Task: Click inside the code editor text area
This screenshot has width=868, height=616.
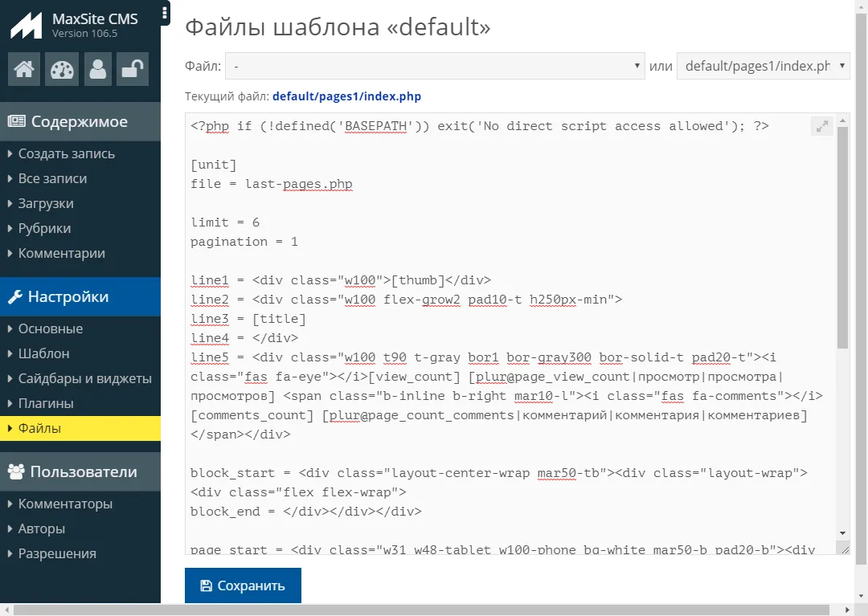Action: tap(506, 337)
